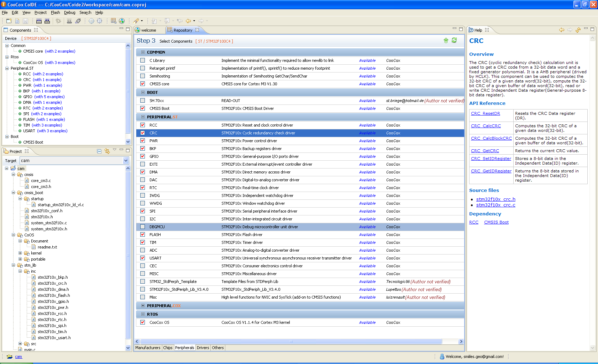Click the Flash Erase eraser icon
The width and height of the screenshot is (598, 364).
click(78, 21)
